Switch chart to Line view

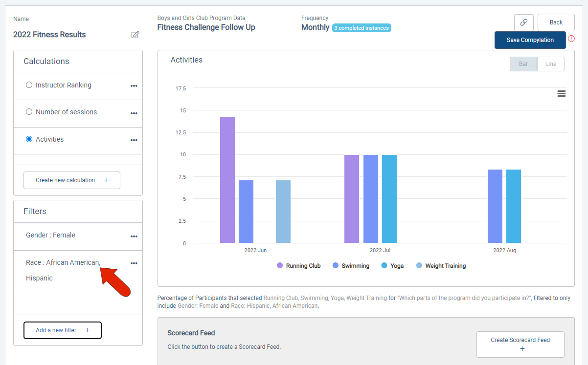click(x=551, y=64)
